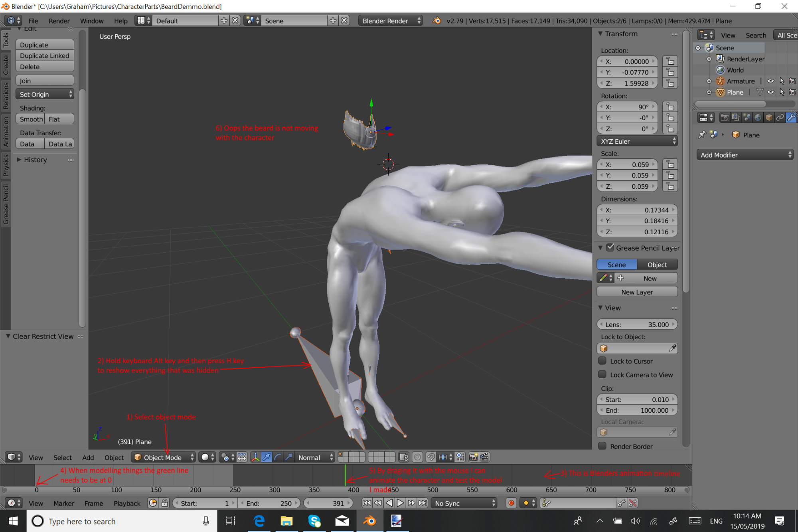798x532 pixels.
Task: Click the Scale X 0.059 field
Action: (x=628, y=164)
